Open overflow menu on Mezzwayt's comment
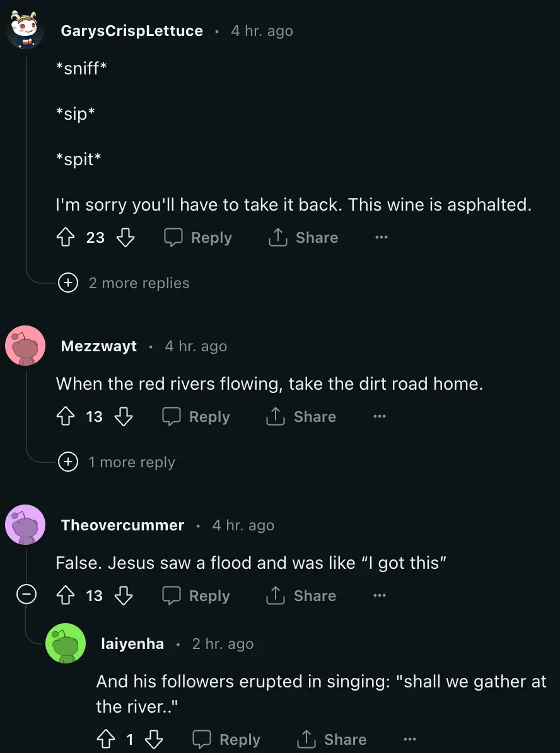The height and width of the screenshot is (753, 560). [379, 416]
